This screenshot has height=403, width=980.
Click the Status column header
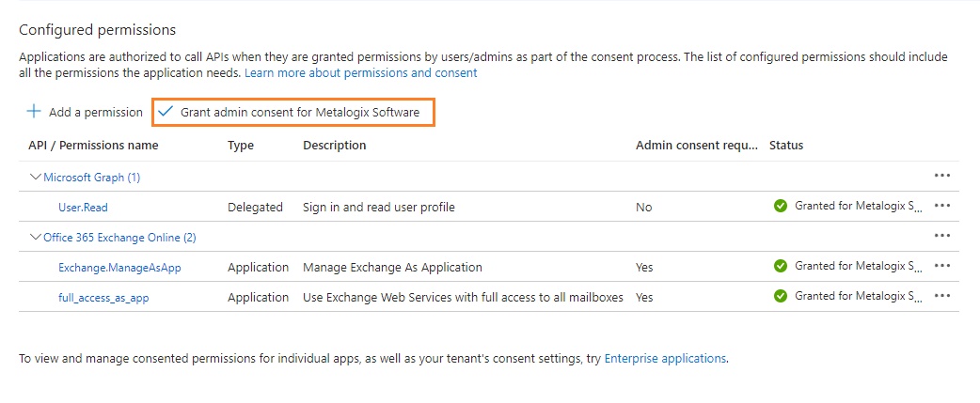pos(785,146)
